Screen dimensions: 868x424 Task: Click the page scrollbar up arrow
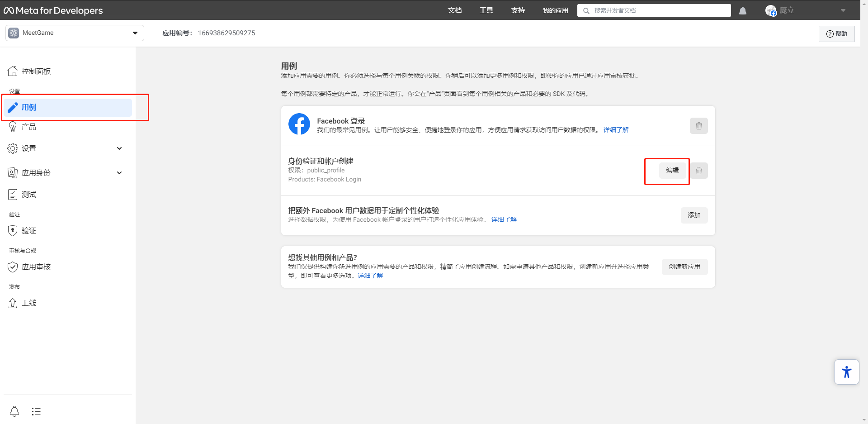click(864, 4)
